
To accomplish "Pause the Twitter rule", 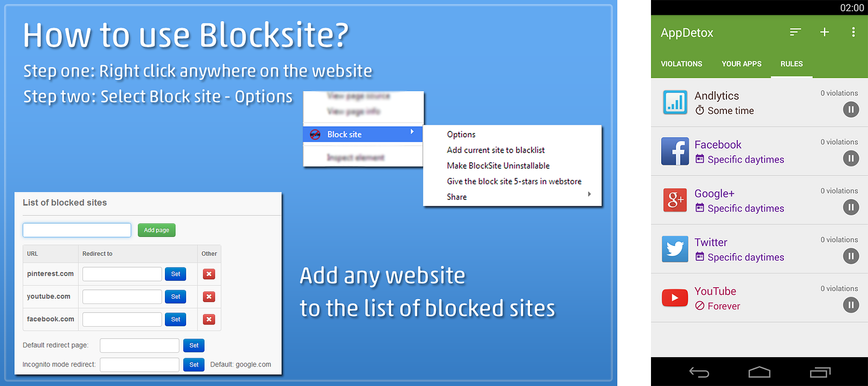I will tap(851, 256).
